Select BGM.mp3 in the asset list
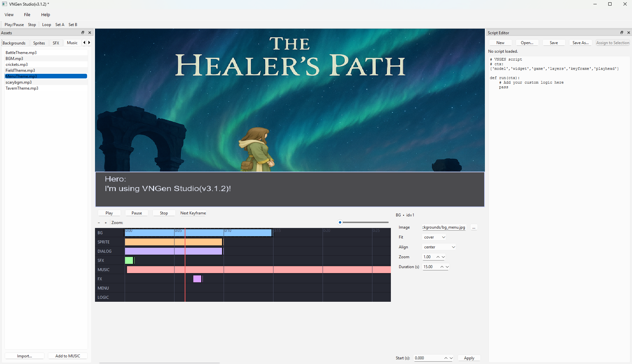The height and width of the screenshot is (364, 632). (46, 59)
